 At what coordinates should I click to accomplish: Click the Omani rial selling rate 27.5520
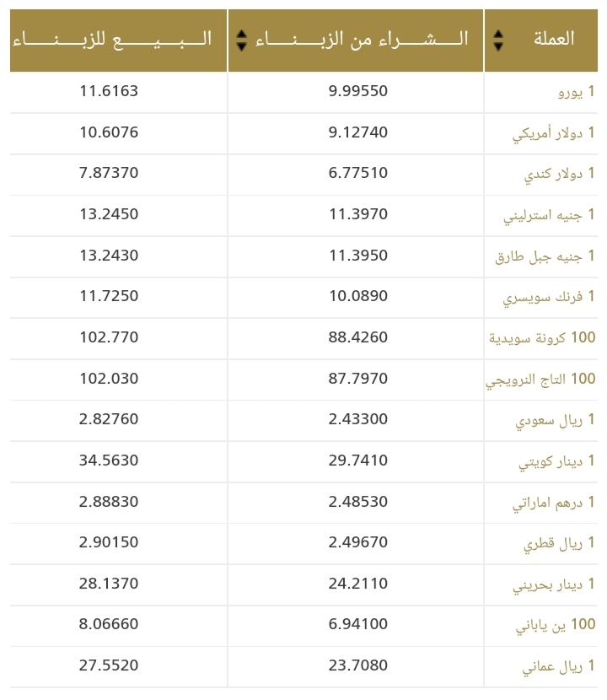tap(109, 666)
